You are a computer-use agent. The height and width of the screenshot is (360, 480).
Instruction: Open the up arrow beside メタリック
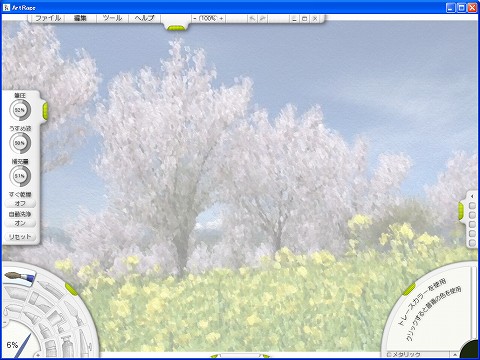(x=455, y=354)
